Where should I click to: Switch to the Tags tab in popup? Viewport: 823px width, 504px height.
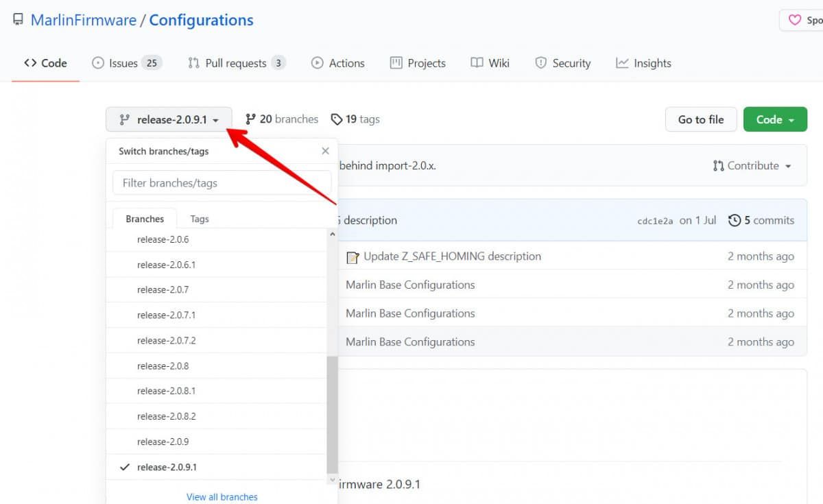[200, 219]
